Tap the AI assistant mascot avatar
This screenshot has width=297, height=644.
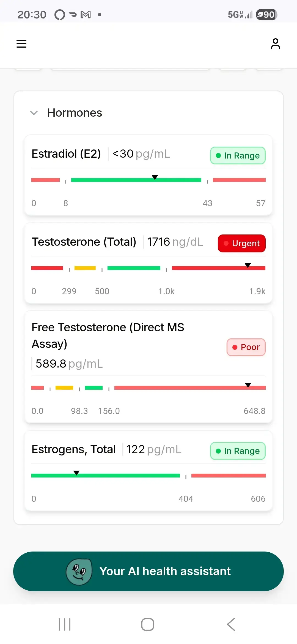79,571
